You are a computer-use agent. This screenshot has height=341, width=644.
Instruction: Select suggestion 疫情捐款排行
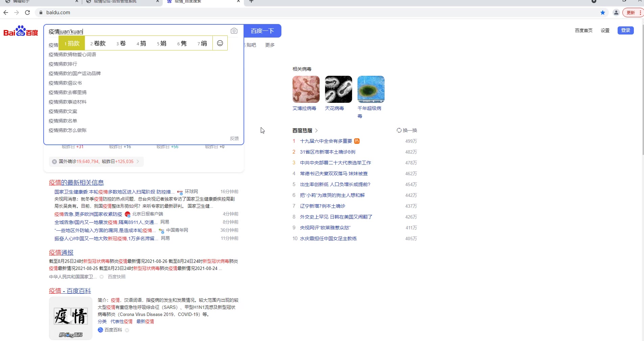pos(63,64)
